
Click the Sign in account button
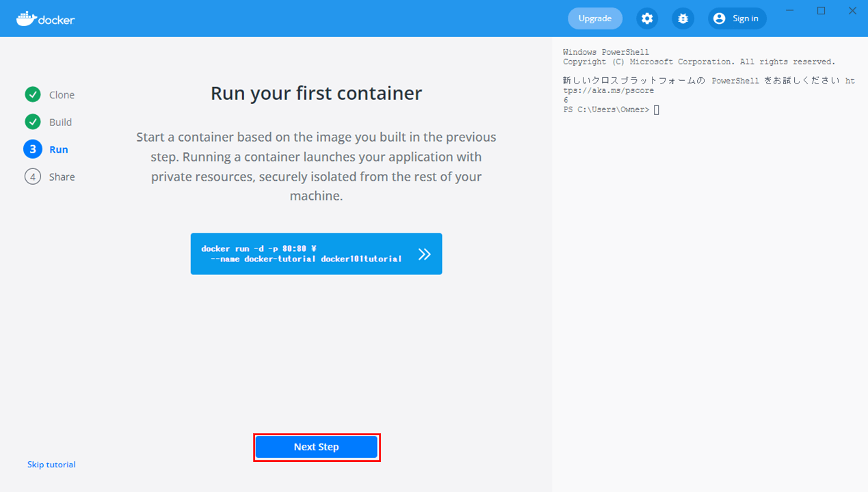(x=737, y=18)
